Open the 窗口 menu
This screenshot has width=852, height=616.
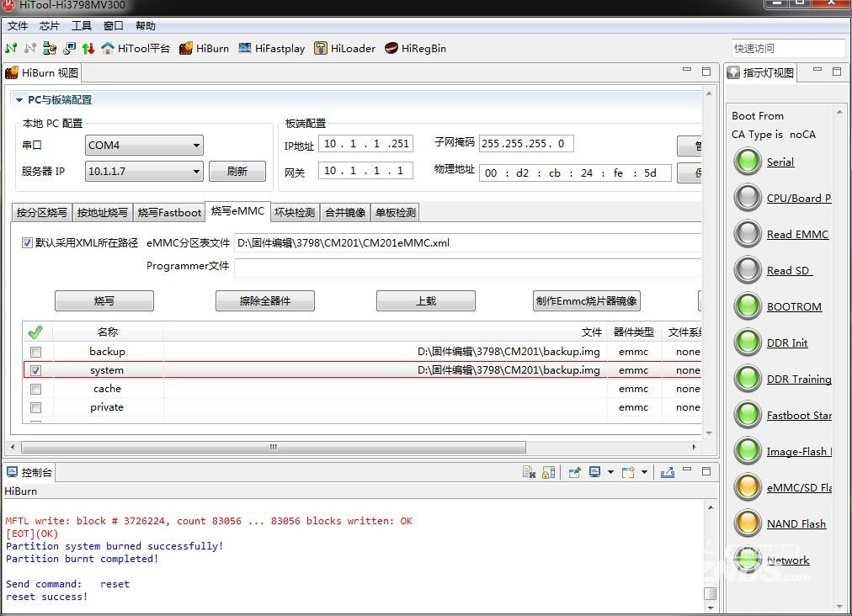[x=113, y=26]
